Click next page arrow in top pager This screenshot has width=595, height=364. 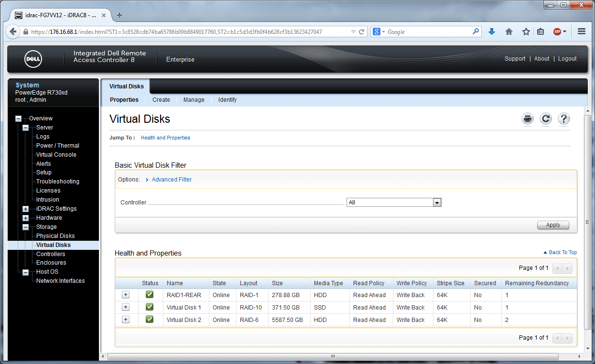tap(567, 268)
